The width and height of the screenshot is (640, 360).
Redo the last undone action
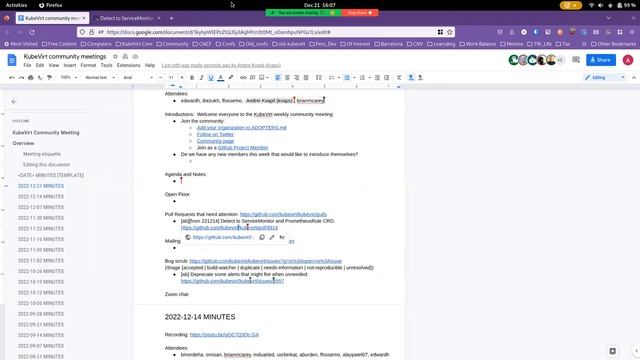coord(21,78)
